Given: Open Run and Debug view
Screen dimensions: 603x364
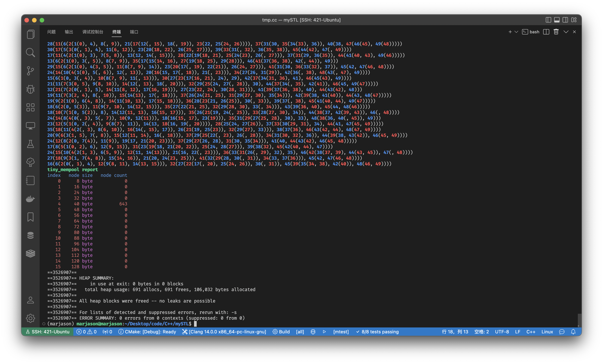Looking at the screenshot, I should (30, 89).
